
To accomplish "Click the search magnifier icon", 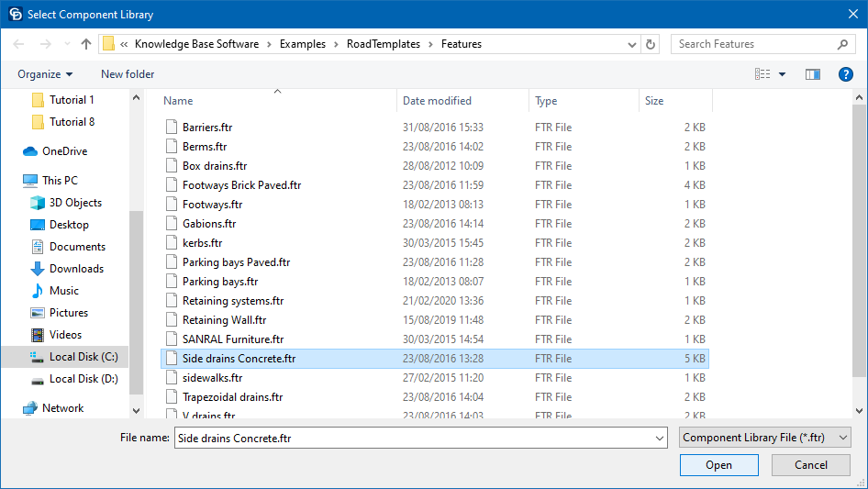I will (x=842, y=44).
